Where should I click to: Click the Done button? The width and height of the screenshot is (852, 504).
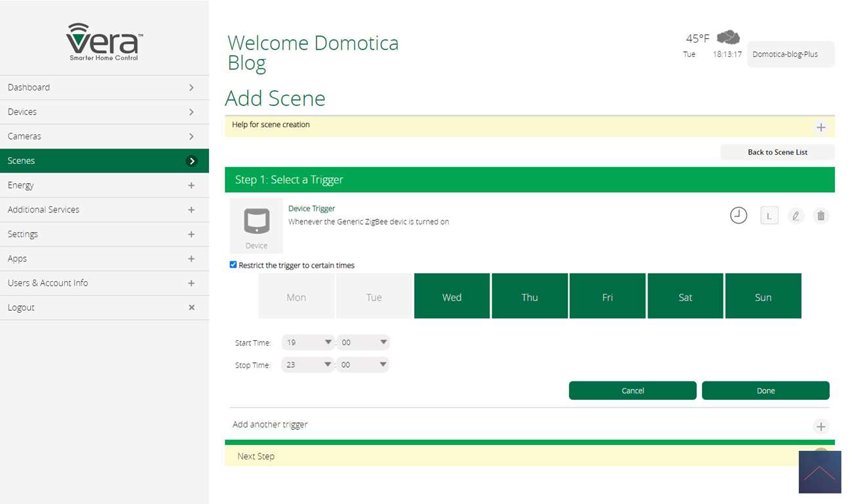coord(765,391)
